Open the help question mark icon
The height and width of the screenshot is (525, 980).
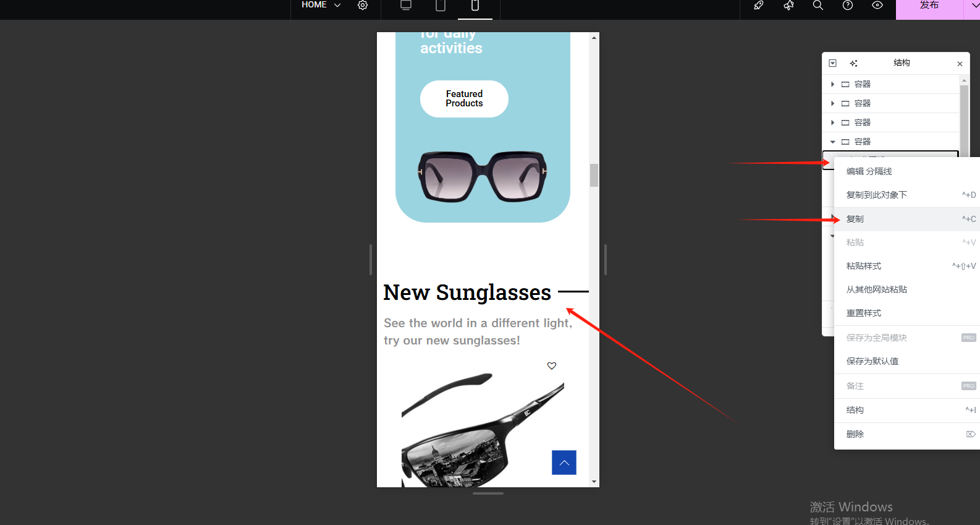[848, 6]
